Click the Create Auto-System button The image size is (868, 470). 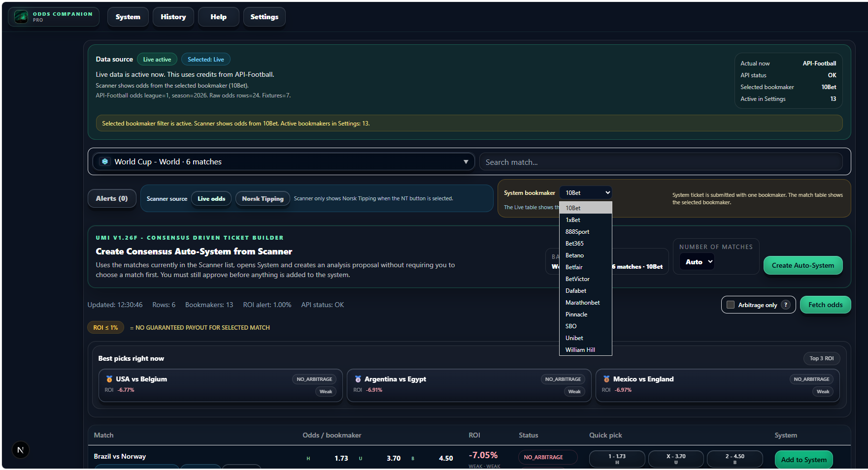point(803,265)
